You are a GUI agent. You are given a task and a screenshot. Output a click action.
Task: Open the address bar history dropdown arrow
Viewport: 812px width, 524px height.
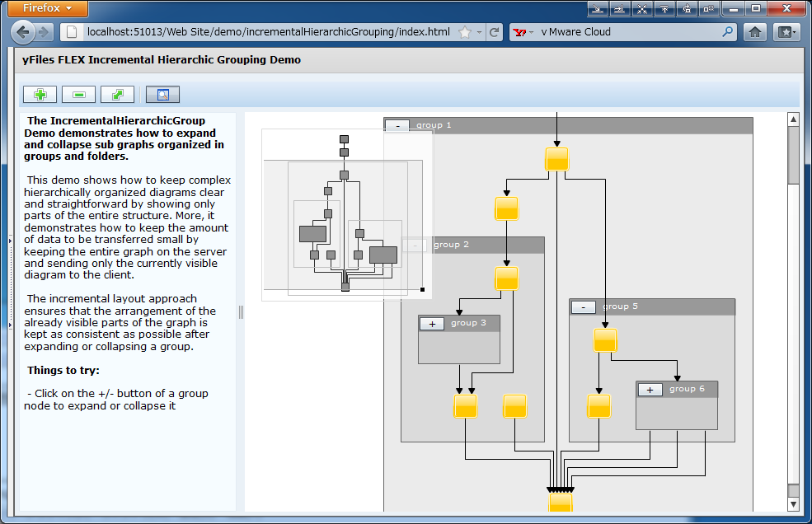(x=479, y=32)
